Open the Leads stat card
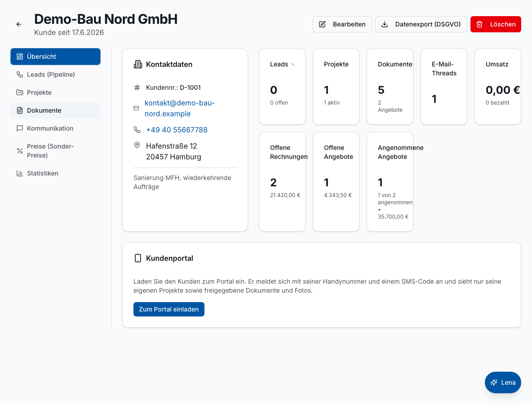 coord(282,87)
